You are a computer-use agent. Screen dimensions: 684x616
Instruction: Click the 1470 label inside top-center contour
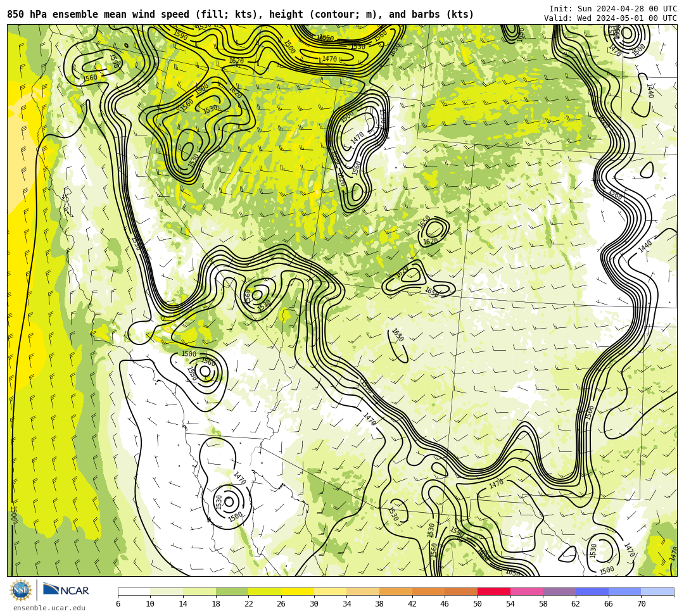(x=329, y=59)
